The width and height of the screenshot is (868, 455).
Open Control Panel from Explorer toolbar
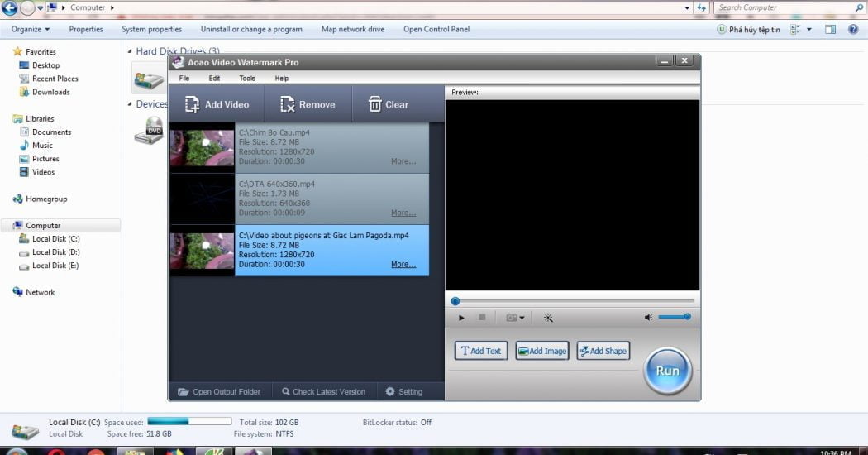(436, 30)
